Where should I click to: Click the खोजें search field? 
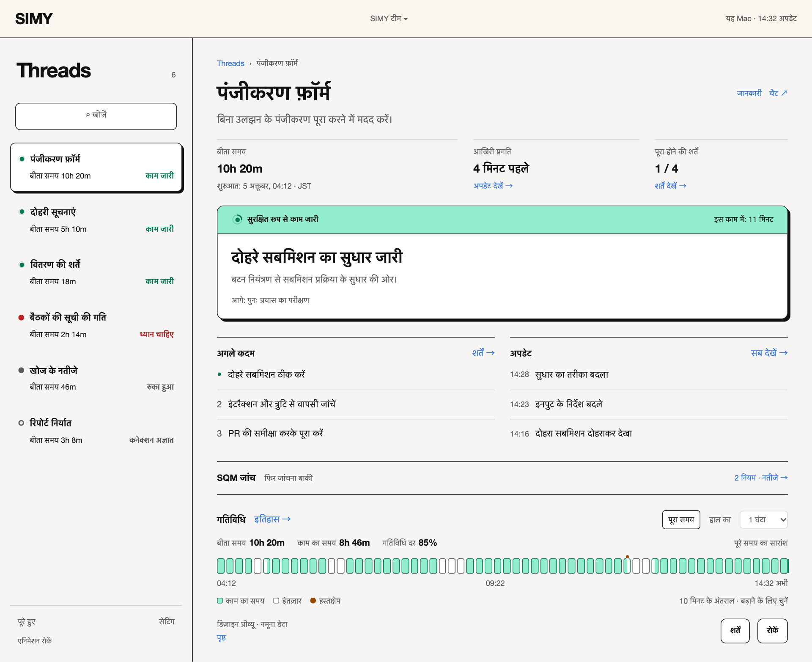click(x=96, y=116)
